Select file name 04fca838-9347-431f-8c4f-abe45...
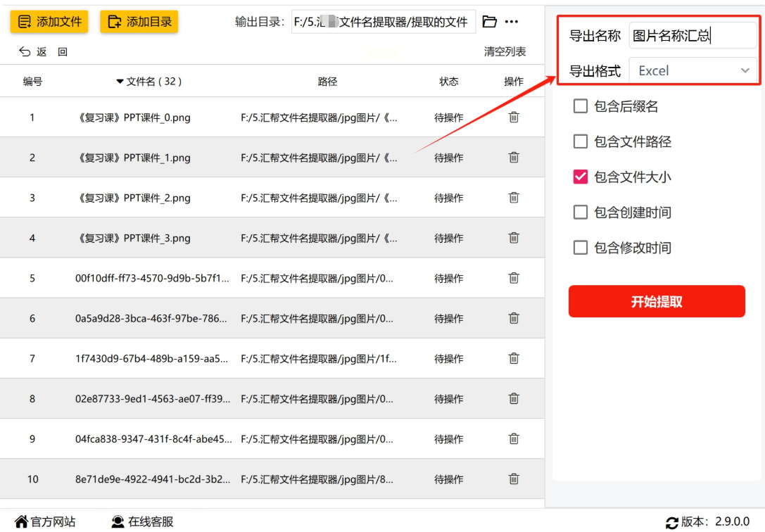 click(x=153, y=439)
